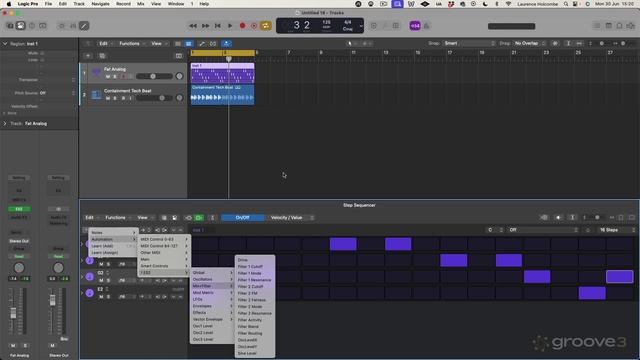Click the red Record button
Screen dimensions: 640x360
point(242,26)
